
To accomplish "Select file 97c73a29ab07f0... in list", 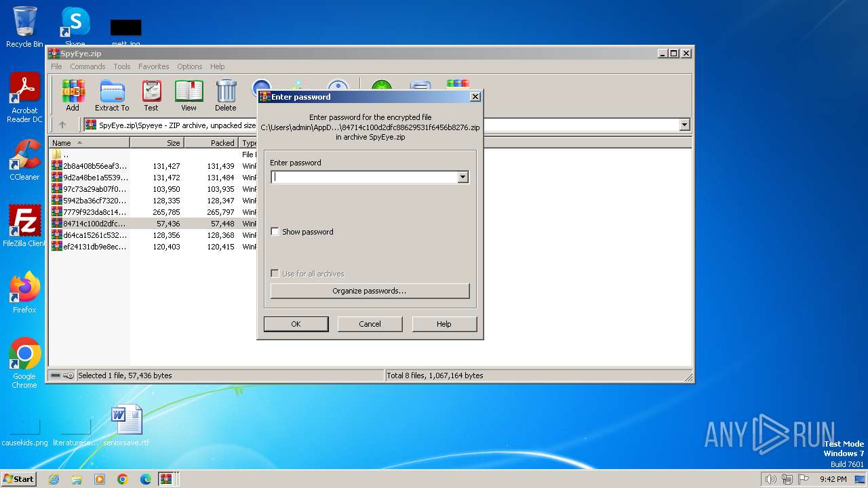I will [x=90, y=189].
